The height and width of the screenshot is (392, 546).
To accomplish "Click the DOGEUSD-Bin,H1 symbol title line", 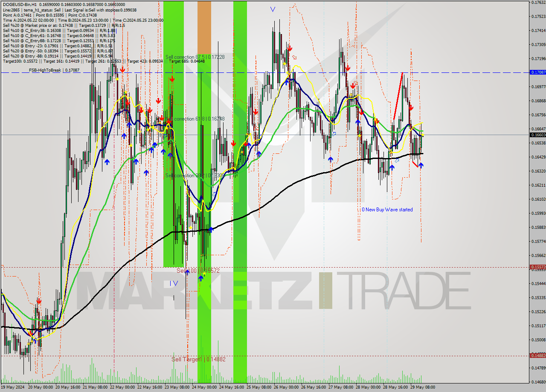I will click(x=64, y=4).
